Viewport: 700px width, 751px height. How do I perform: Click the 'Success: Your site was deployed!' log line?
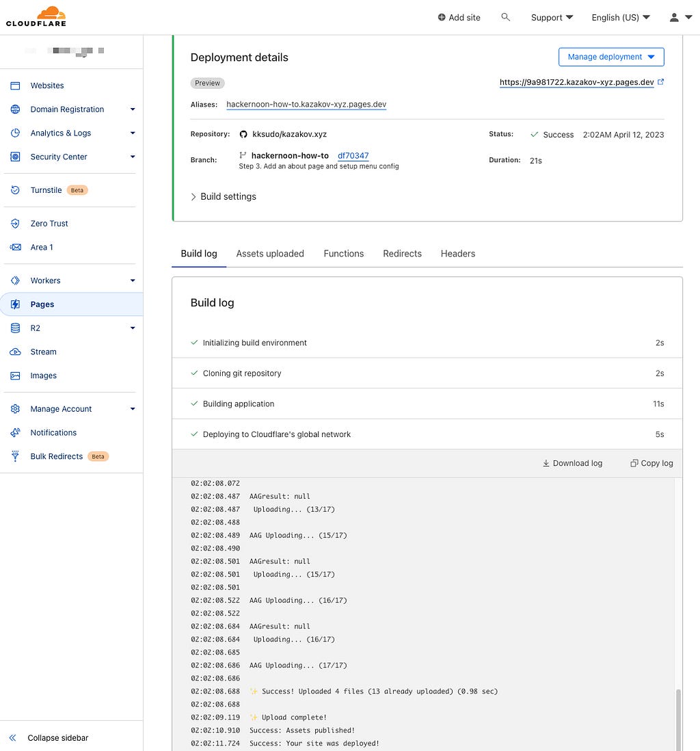click(314, 743)
